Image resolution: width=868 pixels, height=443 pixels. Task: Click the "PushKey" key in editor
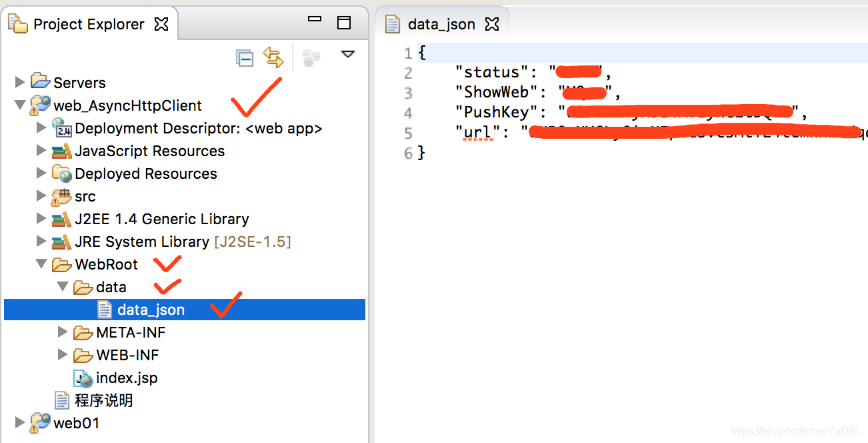(497, 113)
